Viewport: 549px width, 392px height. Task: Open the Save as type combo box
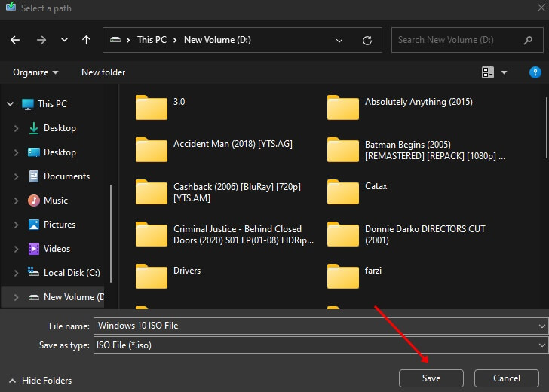321,345
